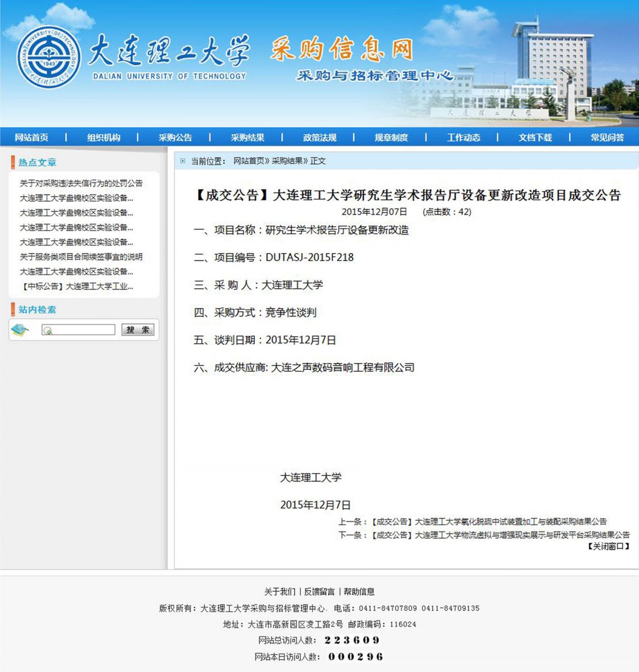Click total visitor counter 223609
Viewport: 639px width, 672px height.
[352, 640]
